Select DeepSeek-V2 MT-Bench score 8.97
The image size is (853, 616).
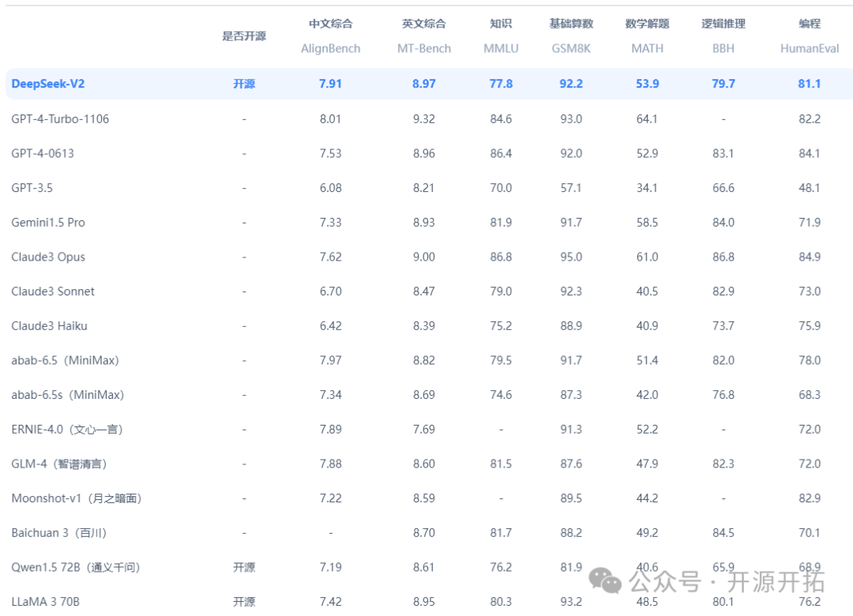[424, 84]
